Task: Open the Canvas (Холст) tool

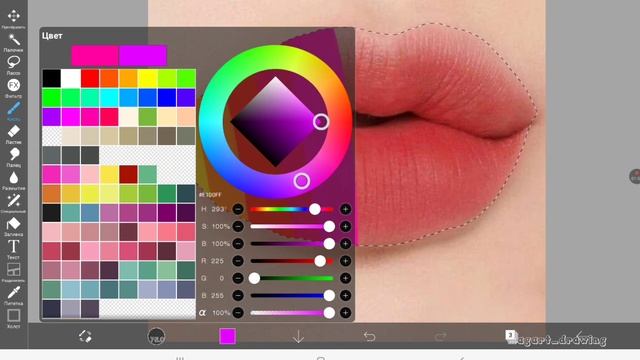Action: [13, 316]
